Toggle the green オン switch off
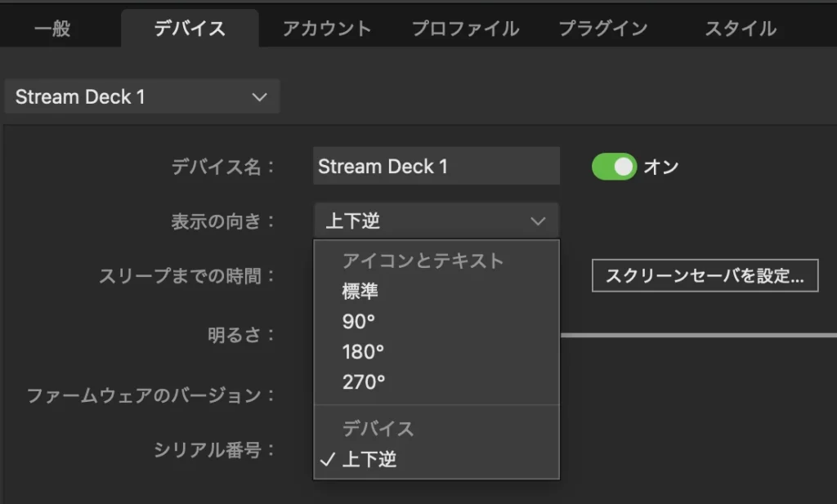The image size is (837, 504). click(614, 167)
